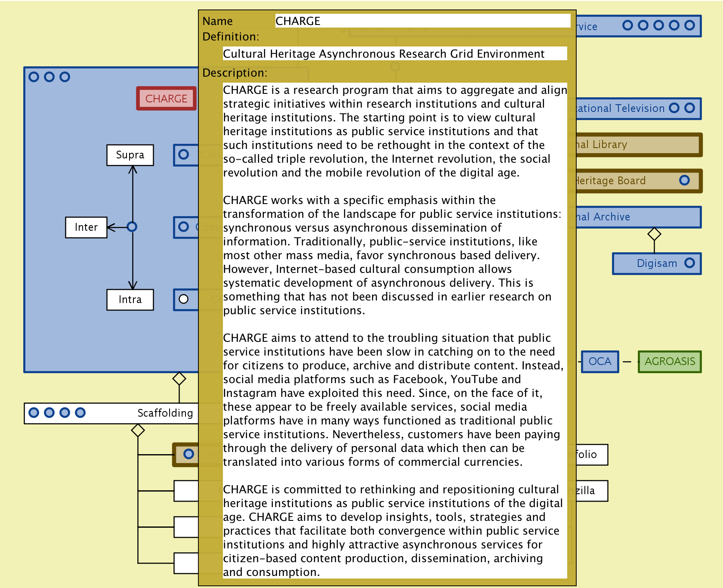This screenshot has height=588, width=723.
Task: Click the rightmost circle on the Educational Television node
Action: pyautogui.click(x=689, y=108)
